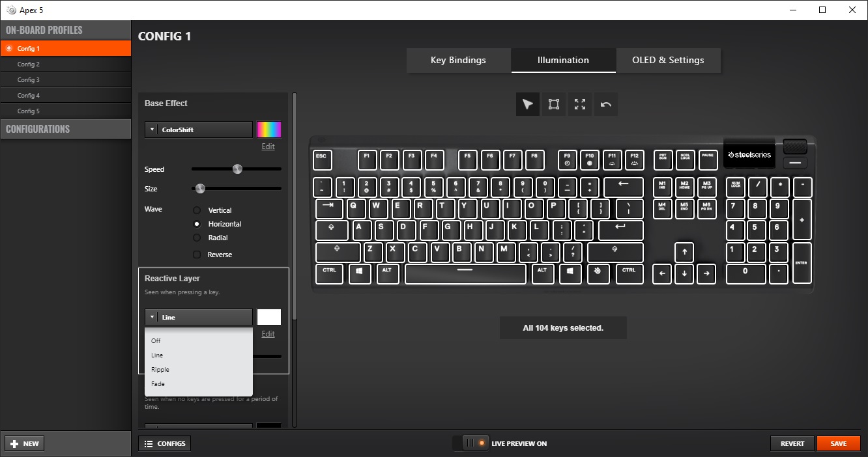Select the left Windows logo key
Image resolution: width=868 pixels, height=457 pixels.
[360, 273]
